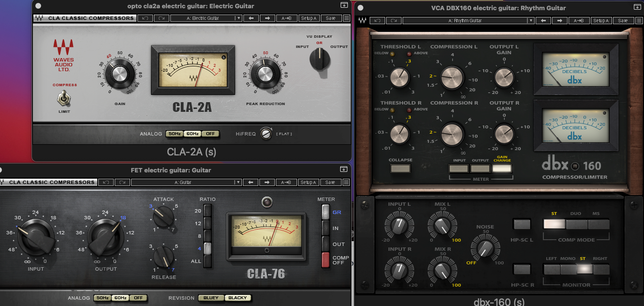Set dbx-160 meter to INPUT
Screen dimensions: 644x306
[459, 168]
